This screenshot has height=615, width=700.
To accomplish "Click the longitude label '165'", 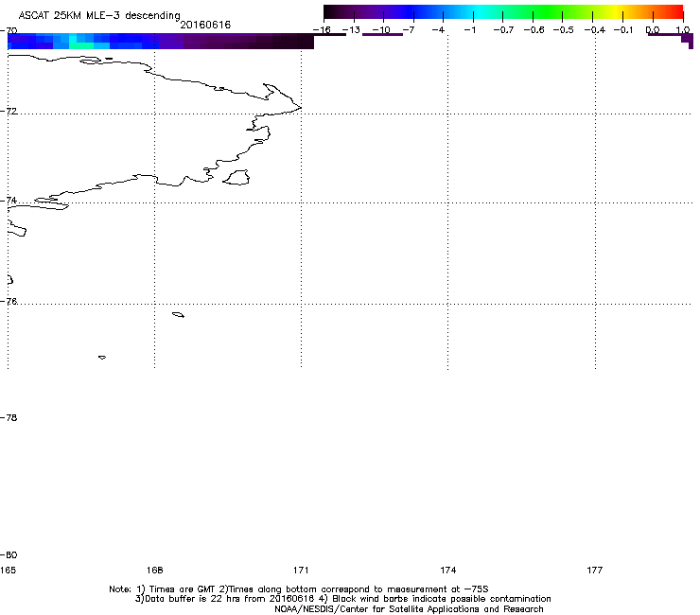I will tap(8, 570).
